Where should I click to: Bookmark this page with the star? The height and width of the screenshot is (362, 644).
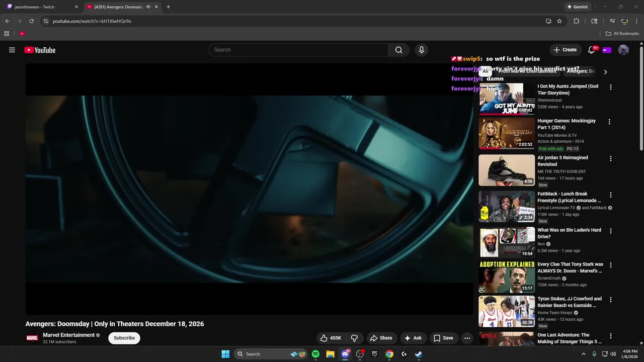coord(559,21)
